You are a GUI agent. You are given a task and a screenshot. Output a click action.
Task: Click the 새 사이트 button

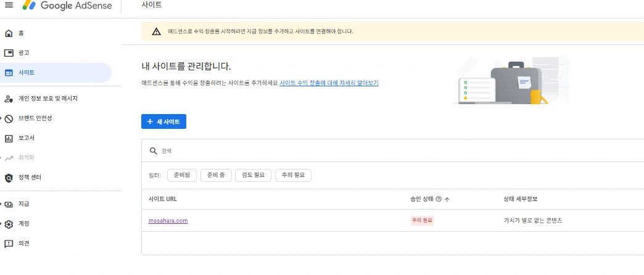click(x=163, y=121)
